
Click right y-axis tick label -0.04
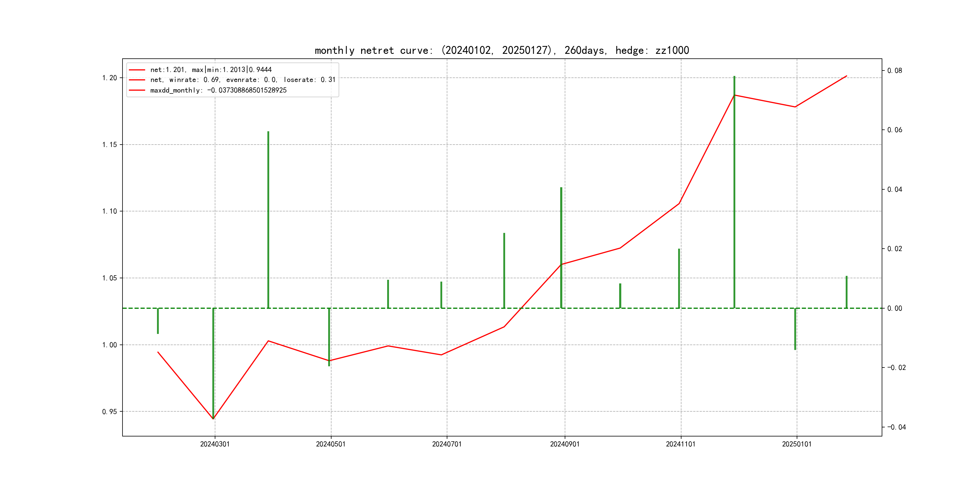pyautogui.click(x=896, y=427)
